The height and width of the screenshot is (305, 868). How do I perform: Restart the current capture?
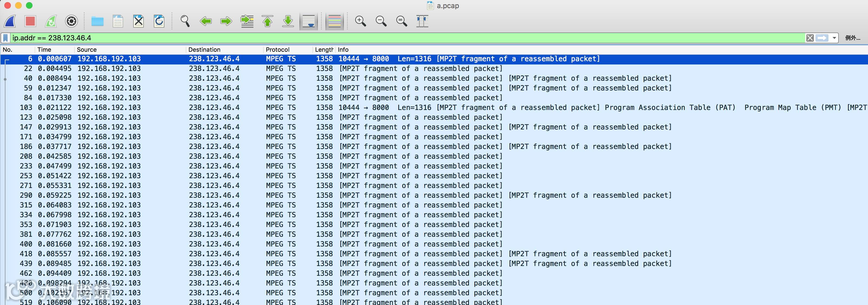51,21
